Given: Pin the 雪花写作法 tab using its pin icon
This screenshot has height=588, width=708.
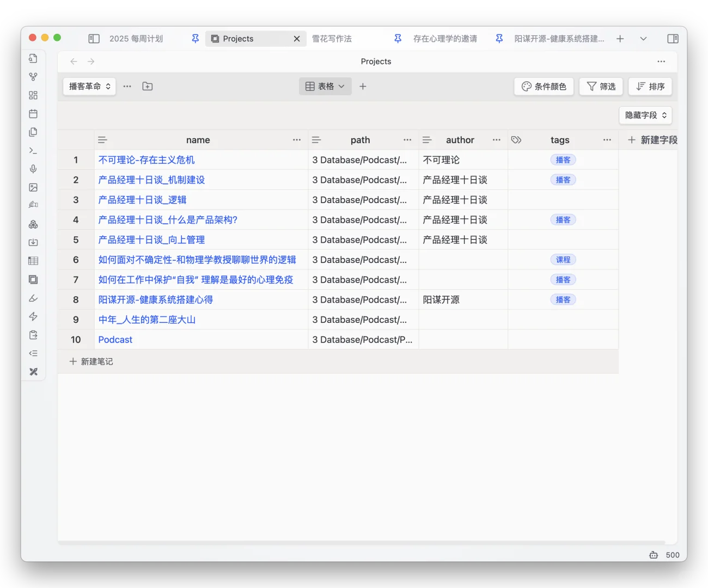Looking at the screenshot, I should click(x=398, y=38).
